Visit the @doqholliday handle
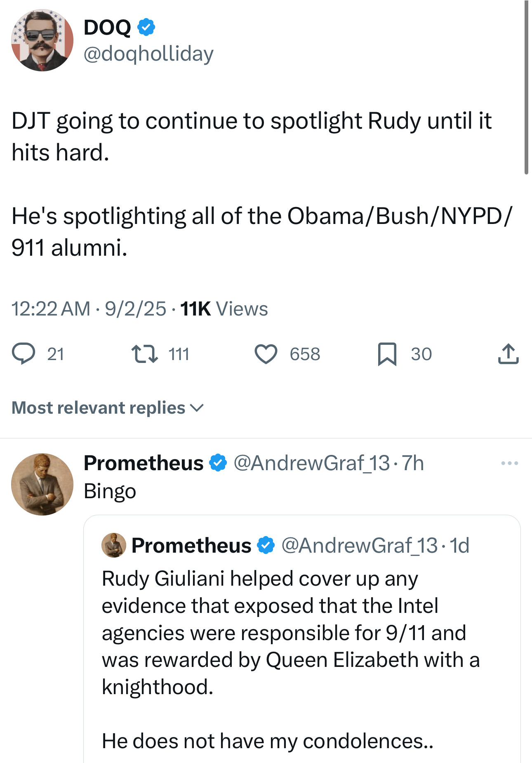Image resolution: width=532 pixels, height=763 pixels. point(148,54)
